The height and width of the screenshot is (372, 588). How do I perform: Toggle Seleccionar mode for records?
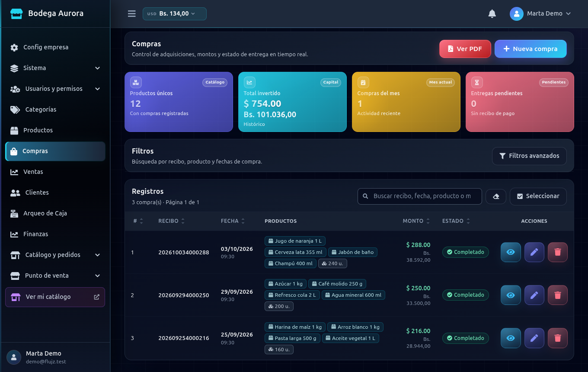coord(538,196)
